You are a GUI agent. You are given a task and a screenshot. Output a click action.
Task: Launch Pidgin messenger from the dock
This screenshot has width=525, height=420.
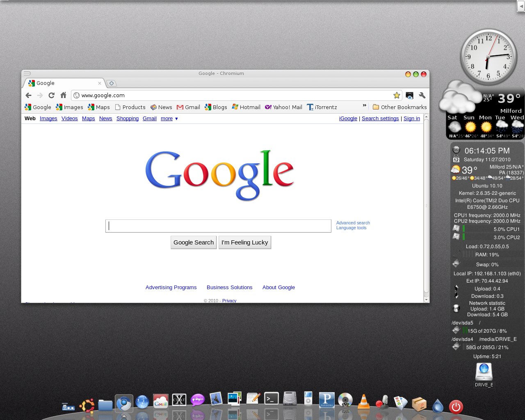[198, 399]
